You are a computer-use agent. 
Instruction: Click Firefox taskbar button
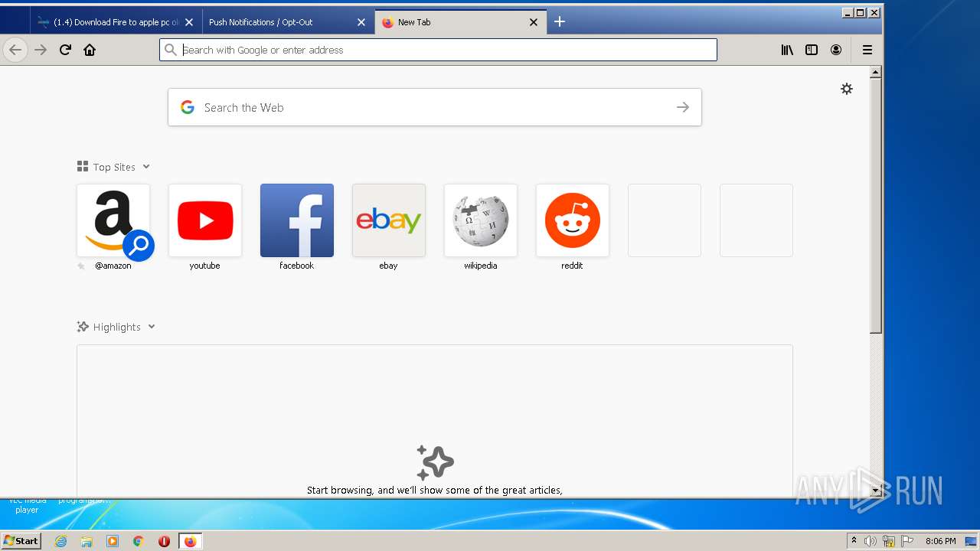(x=190, y=541)
